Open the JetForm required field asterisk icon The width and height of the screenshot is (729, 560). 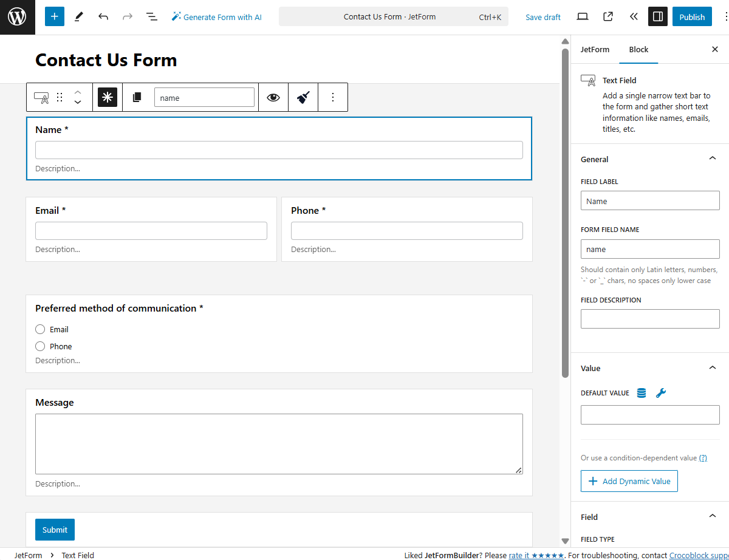(x=108, y=97)
